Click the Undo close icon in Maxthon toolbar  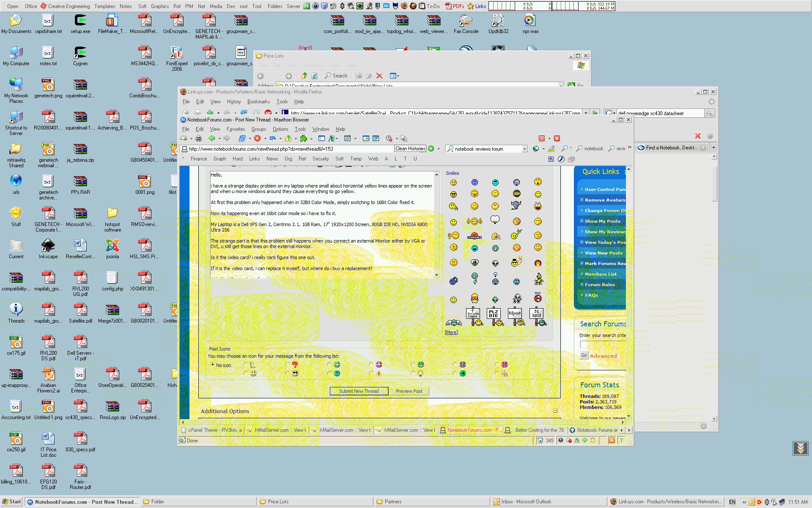[x=273, y=138]
